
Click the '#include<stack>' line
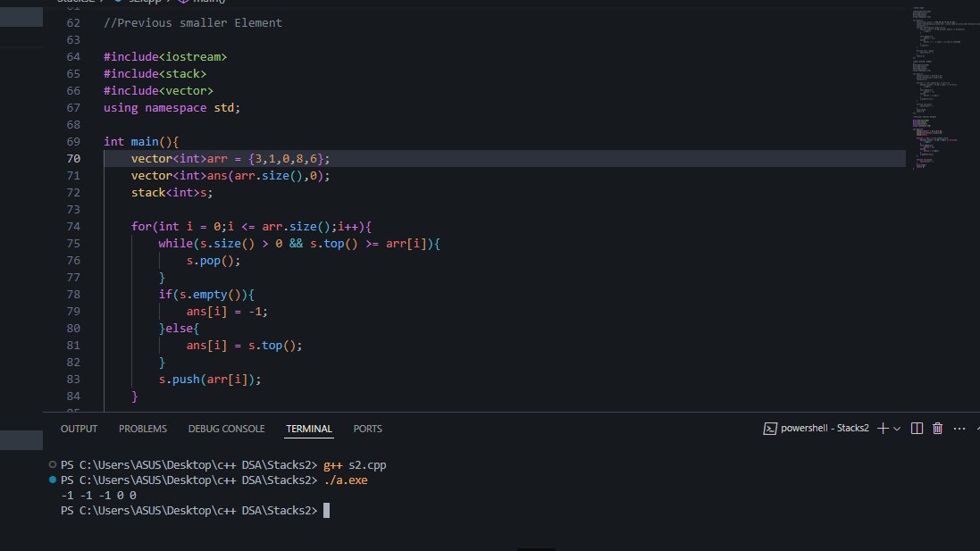pyautogui.click(x=155, y=74)
